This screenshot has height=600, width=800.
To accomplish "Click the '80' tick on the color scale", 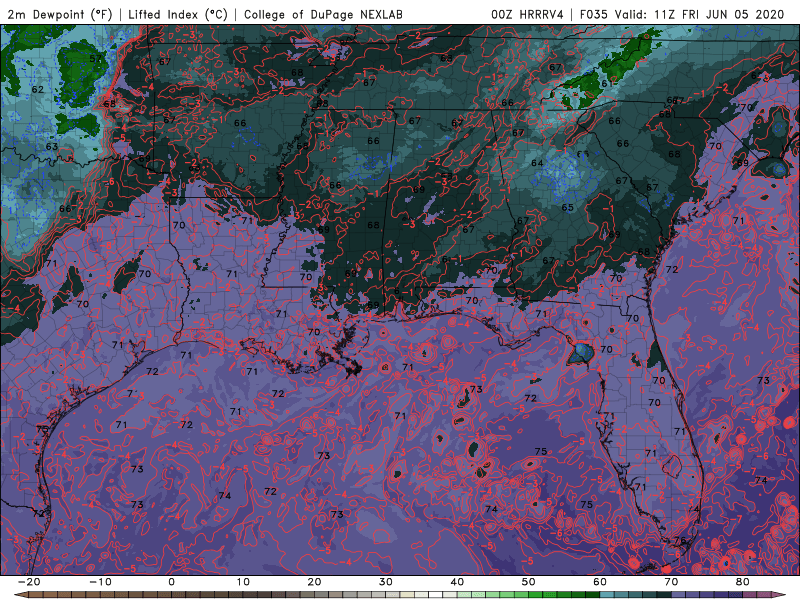I will pos(742,582).
